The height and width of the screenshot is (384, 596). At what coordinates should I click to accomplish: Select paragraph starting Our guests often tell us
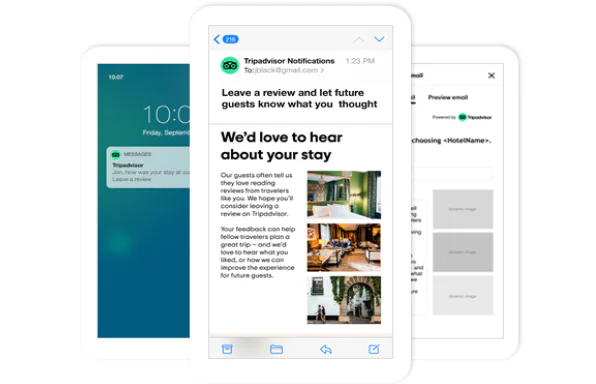point(257,194)
